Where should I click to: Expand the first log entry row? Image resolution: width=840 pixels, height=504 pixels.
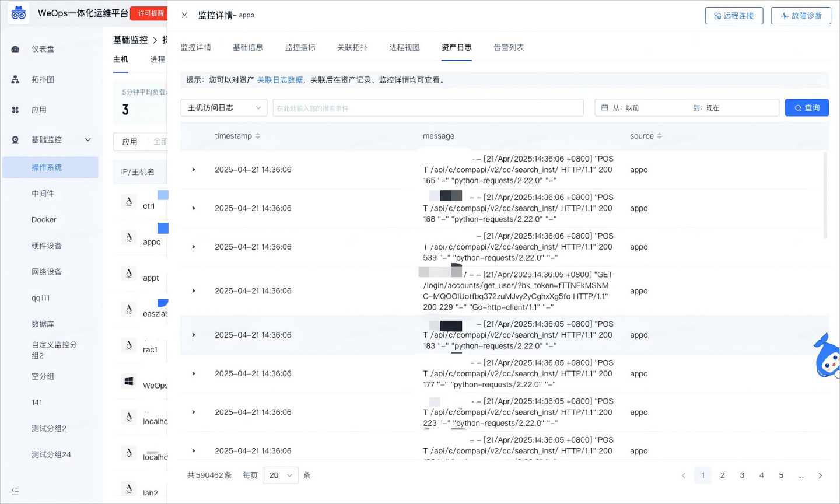pyautogui.click(x=193, y=169)
